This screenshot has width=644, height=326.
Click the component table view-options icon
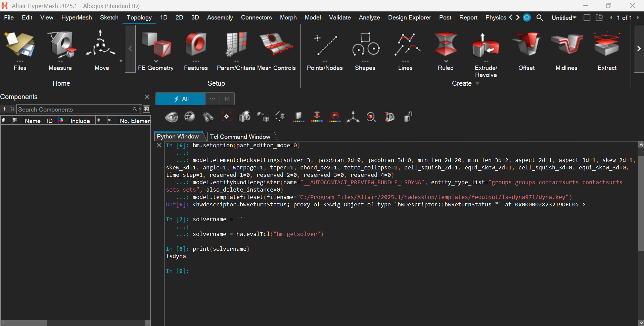(146, 109)
